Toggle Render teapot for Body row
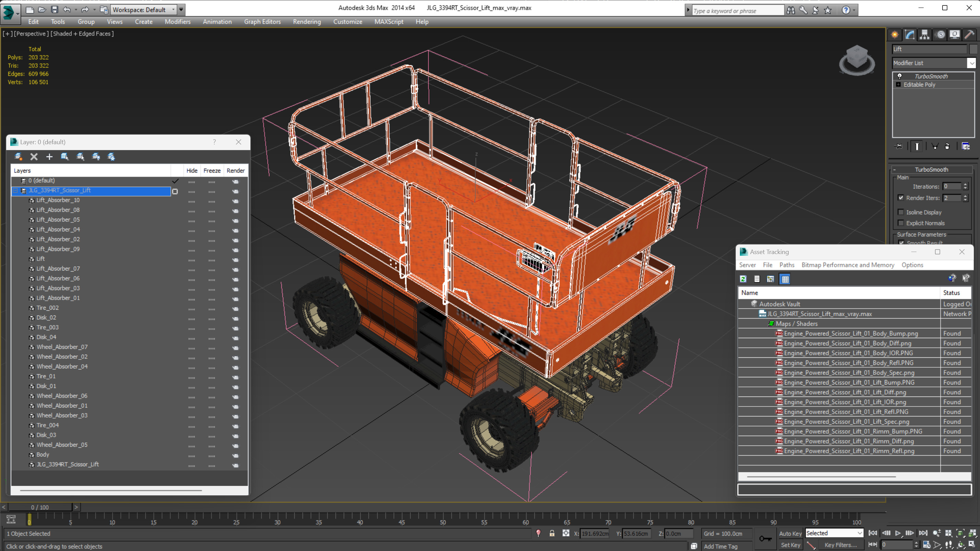980x551 pixels. click(236, 455)
